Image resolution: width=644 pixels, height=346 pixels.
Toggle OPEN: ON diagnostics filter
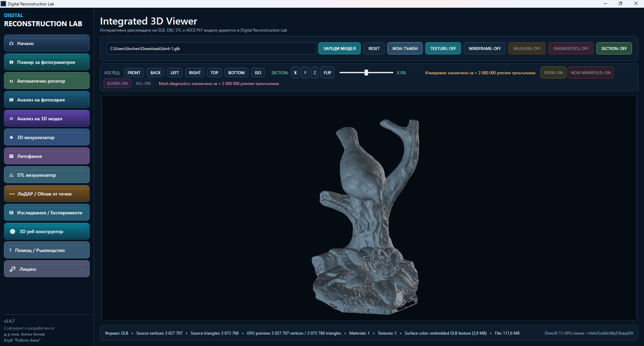tap(553, 73)
